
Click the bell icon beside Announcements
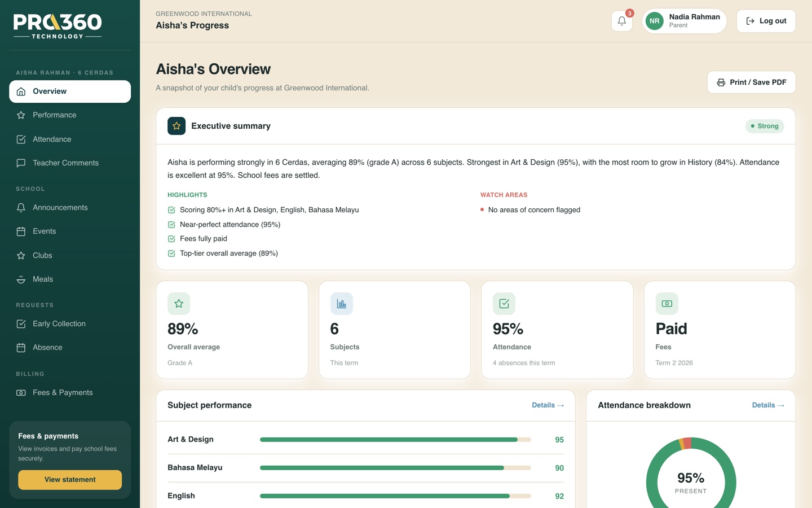[x=21, y=208]
